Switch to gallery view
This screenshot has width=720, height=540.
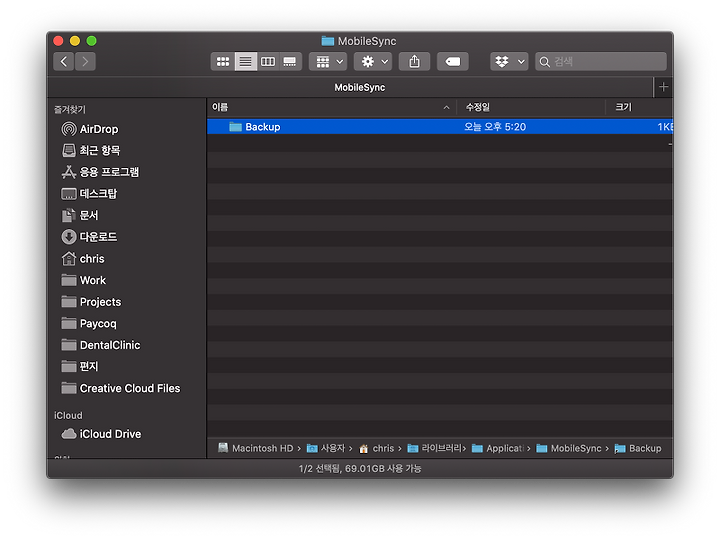[290, 62]
